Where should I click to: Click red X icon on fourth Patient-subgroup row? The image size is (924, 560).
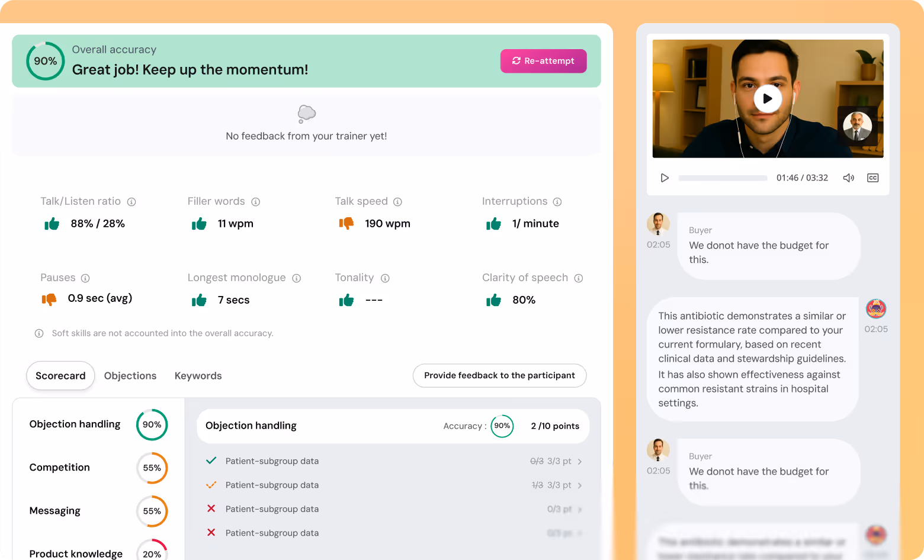point(211,533)
